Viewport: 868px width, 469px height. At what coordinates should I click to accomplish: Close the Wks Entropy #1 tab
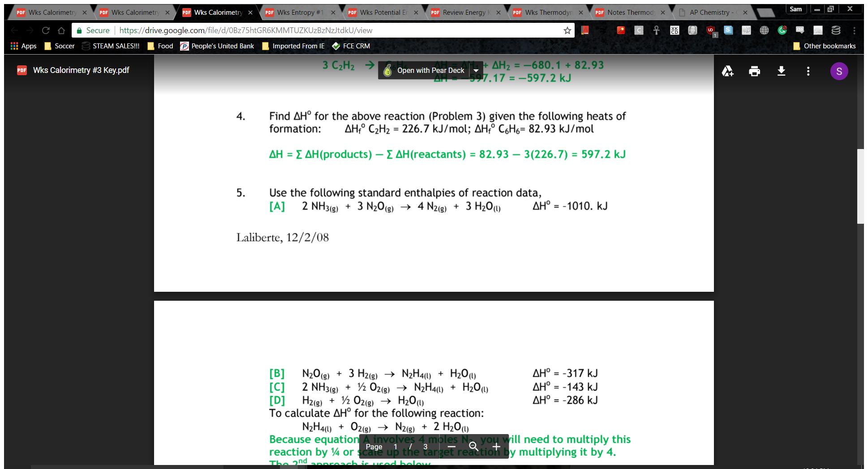click(333, 13)
